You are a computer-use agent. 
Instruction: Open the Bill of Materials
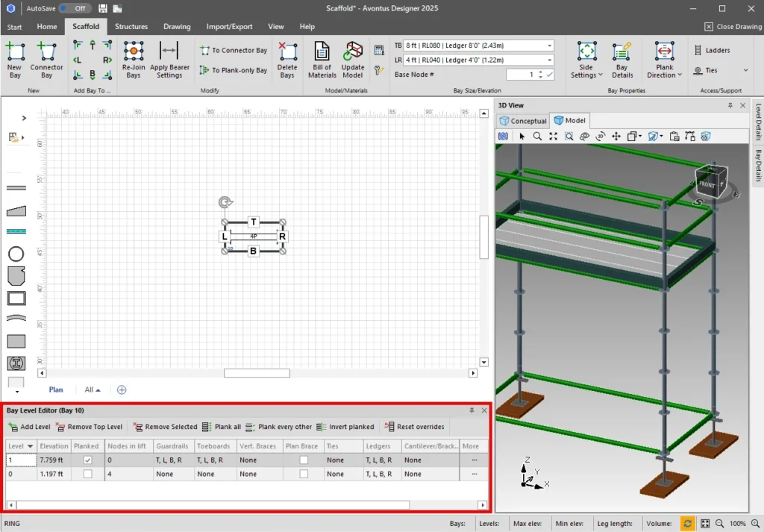click(322, 60)
